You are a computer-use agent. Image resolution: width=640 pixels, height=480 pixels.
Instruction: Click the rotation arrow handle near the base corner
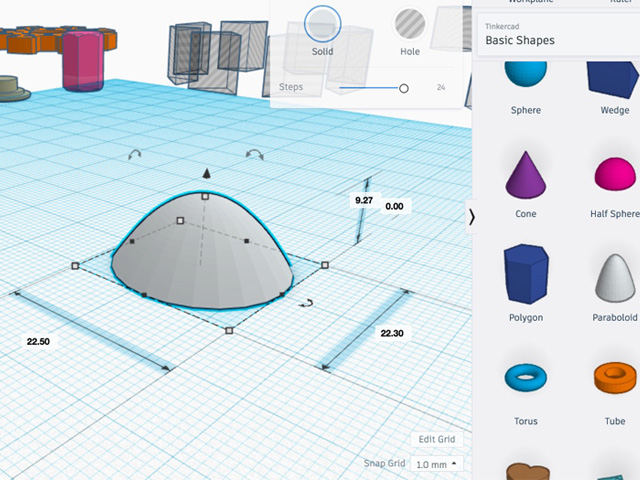point(309,303)
